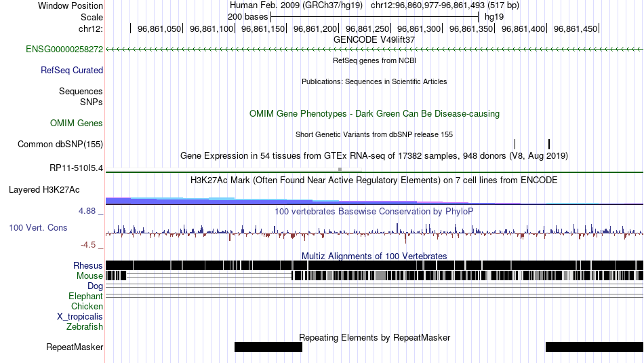
Task: Click the H3K27Ac Mark ENCODE track title
Action: click(374, 180)
